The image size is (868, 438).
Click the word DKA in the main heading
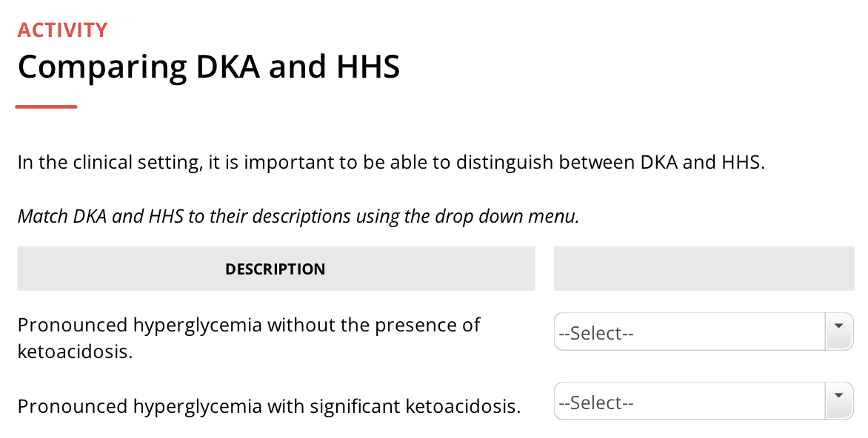pyautogui.click(x=227, y=67)
